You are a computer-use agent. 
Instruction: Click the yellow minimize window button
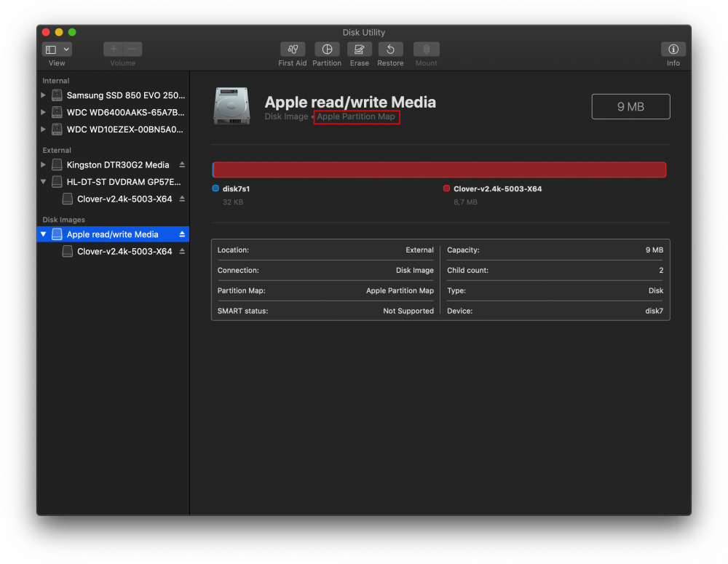click(x=59, y=32)
